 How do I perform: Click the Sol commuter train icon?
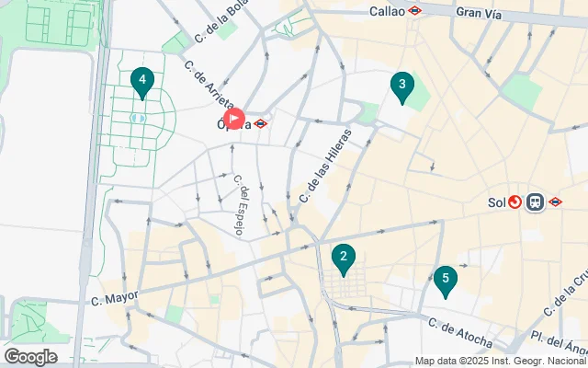tap(535, 202)
